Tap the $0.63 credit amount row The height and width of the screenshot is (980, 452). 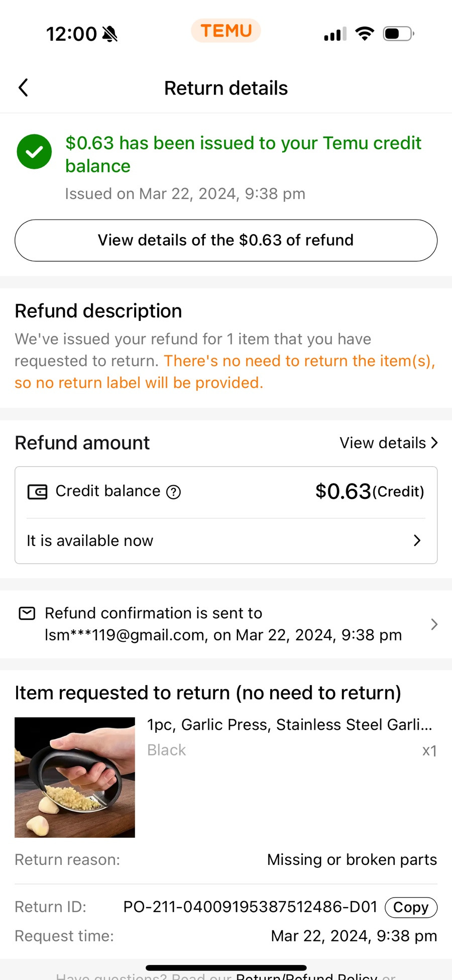click(226, 492)
